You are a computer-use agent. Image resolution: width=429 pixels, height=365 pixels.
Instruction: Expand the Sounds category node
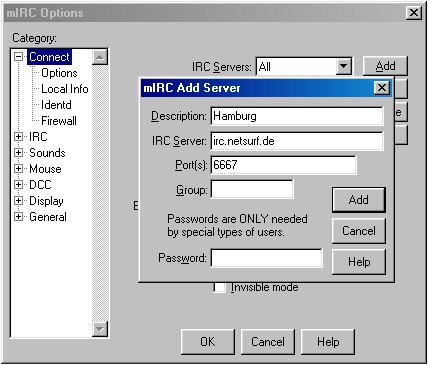[x=19, y=152]
